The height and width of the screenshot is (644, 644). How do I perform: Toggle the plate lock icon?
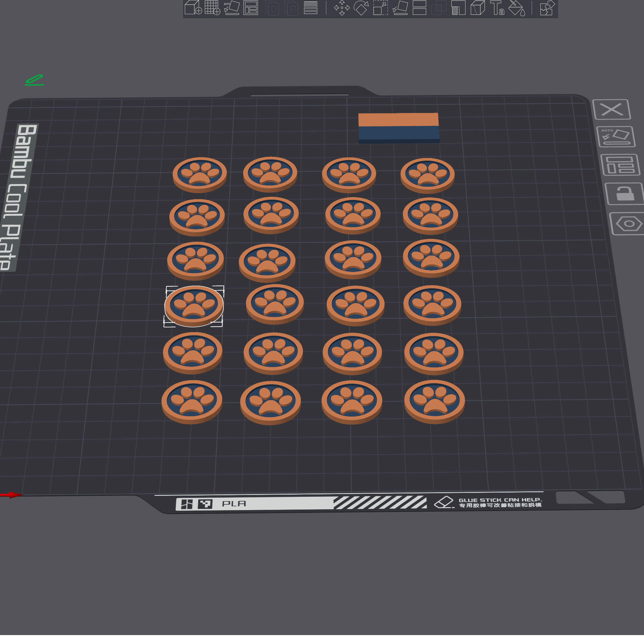click(x=624, y=194)
